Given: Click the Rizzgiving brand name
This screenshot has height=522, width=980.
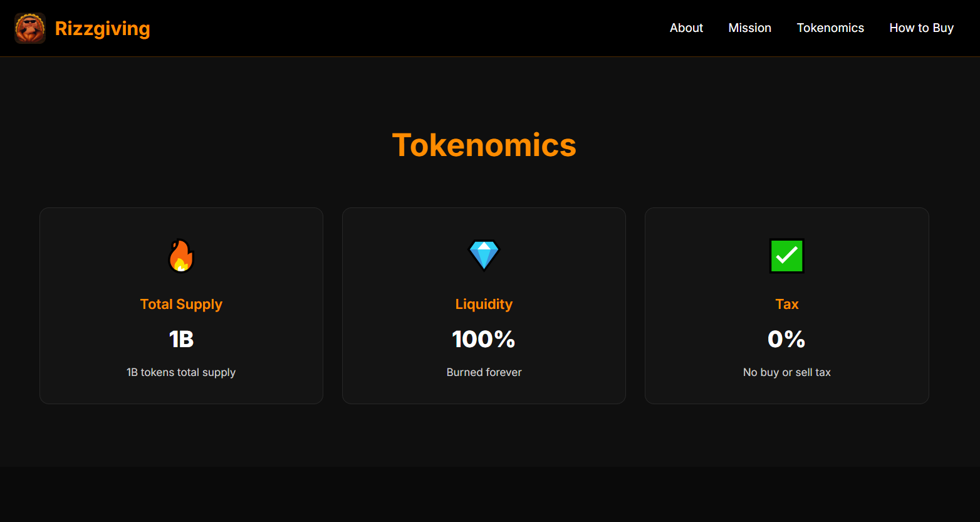Looking at the screenshot, I should [x=103, y=28].
